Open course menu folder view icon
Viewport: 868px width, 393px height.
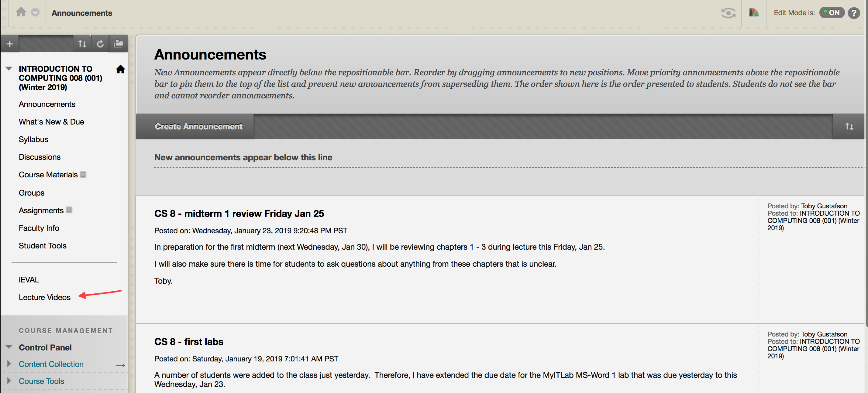(118, 44)
